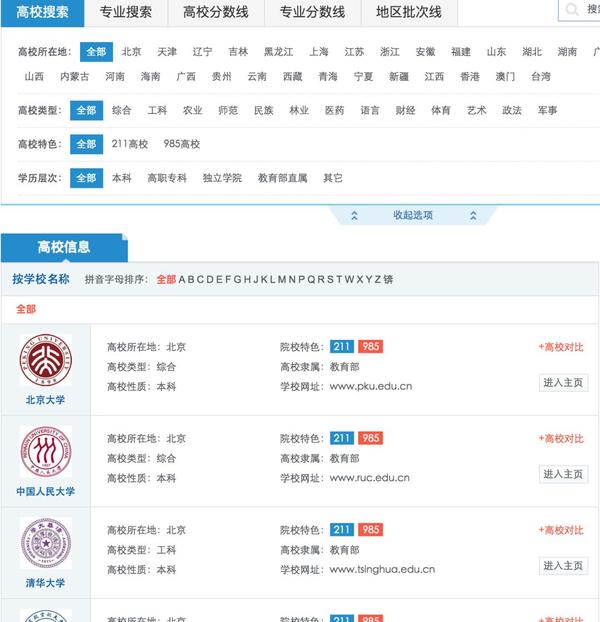Add 中国人民大学 to 高校对比
This screenshot has height=622, width=600.
(x=561, y=439)
